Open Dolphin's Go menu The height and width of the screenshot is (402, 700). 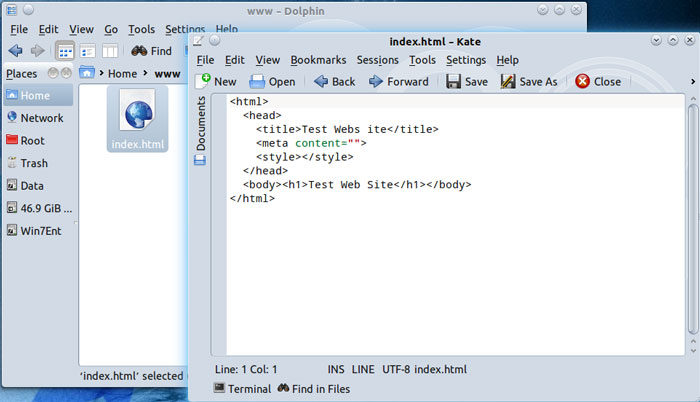coord(111,29)
